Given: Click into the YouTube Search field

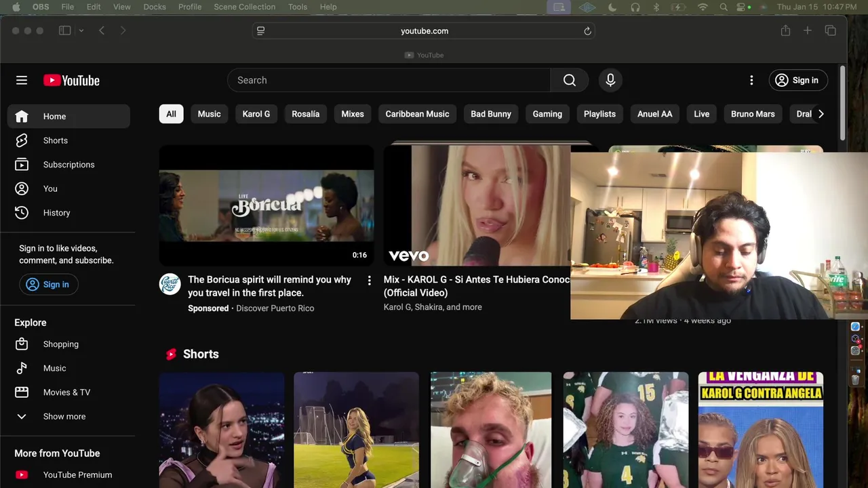Looking at the screenshot, I should [x=389, y=80].
